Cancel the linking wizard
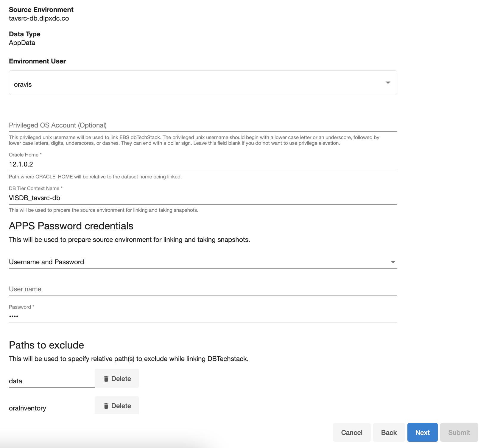489x448 pixels. (351, 433)
